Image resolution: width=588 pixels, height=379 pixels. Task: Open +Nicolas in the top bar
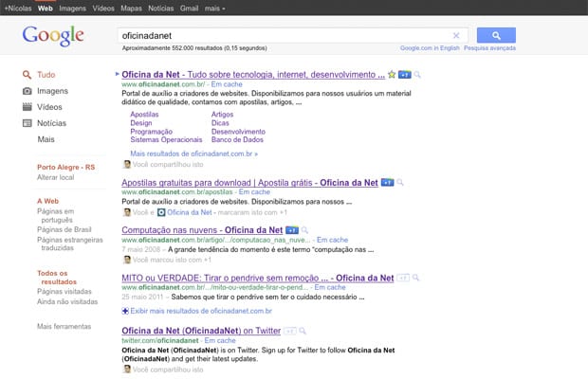click(18, 8)
